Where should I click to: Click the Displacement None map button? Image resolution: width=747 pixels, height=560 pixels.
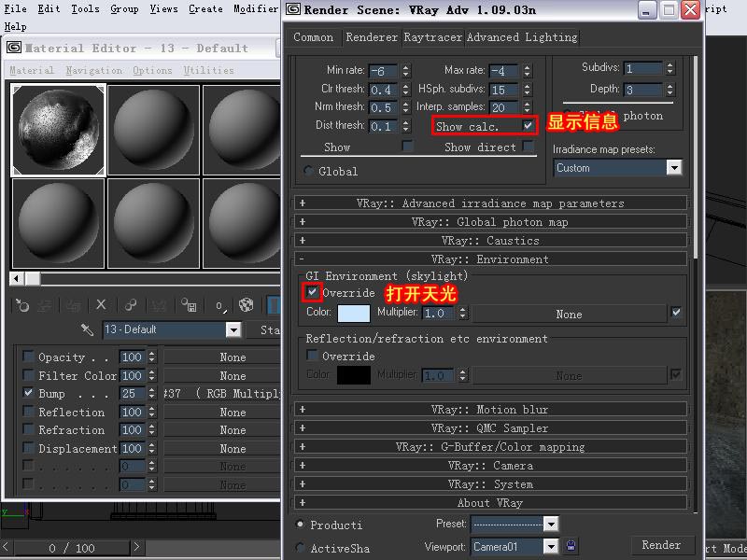(221, 448)
